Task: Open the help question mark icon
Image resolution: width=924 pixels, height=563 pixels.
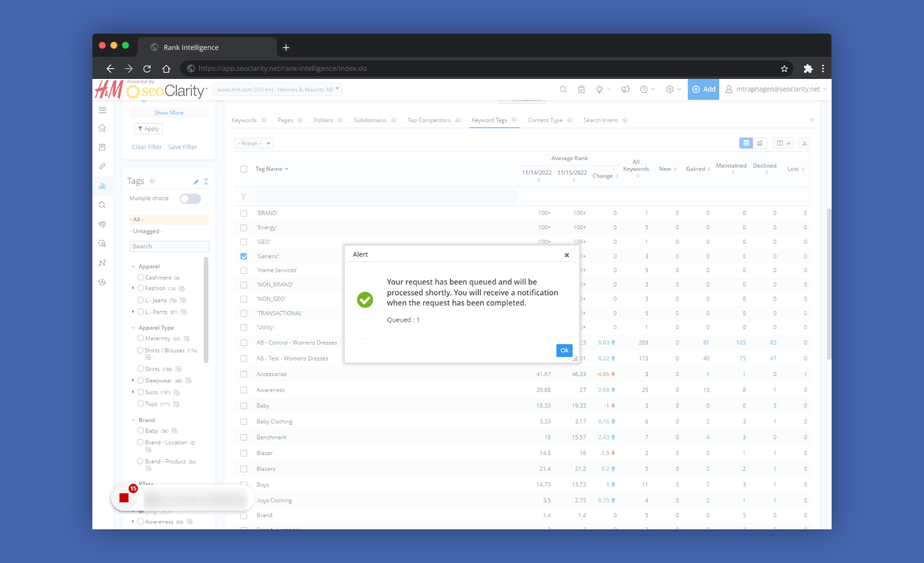Action: point(644,89)
